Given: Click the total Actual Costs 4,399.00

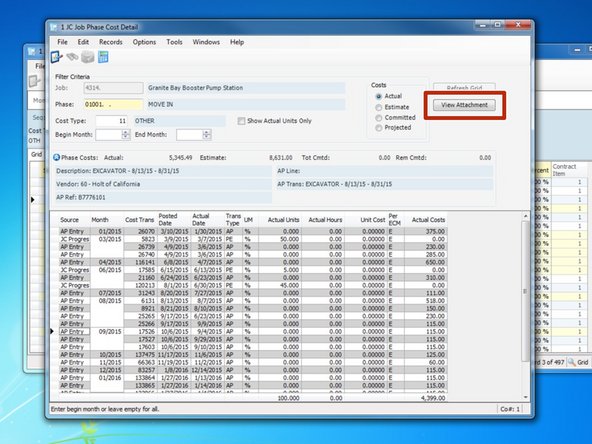Looking at the screenshot, I should pos(433,398).
